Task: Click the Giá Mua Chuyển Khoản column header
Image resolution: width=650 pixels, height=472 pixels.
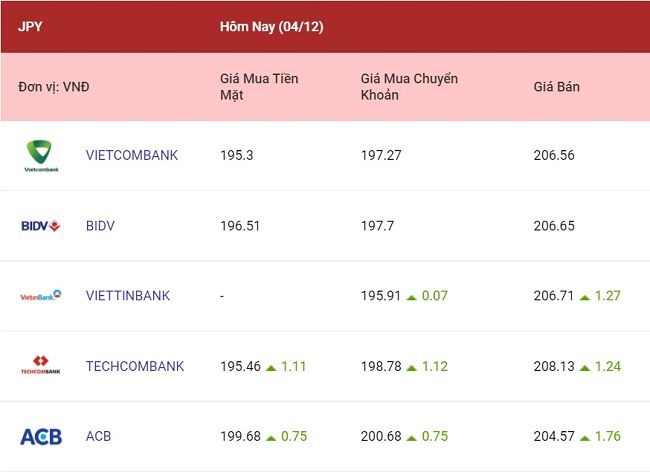Action: pos(409,87)
